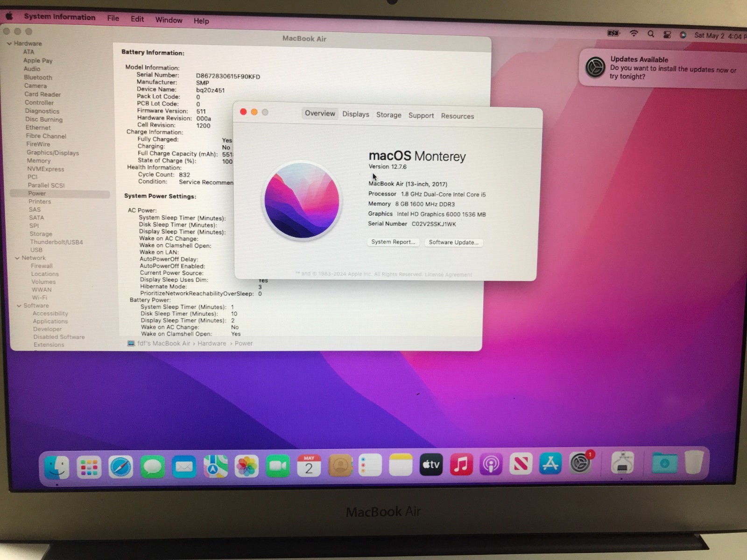Open the Apple menu
Image resolution: width=747 pixels, height=560 pixels.
[x=9, y=16]
